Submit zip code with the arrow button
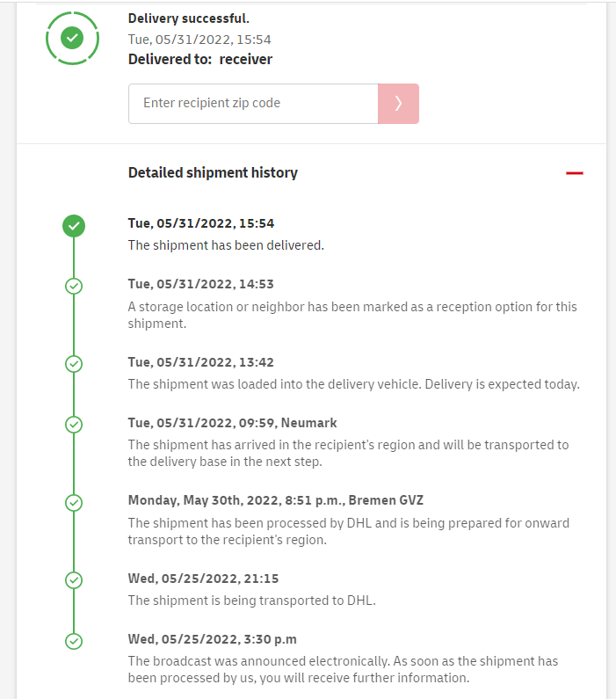Image resolution: width=616 pixels, height=699 pixels. (398, 104)
